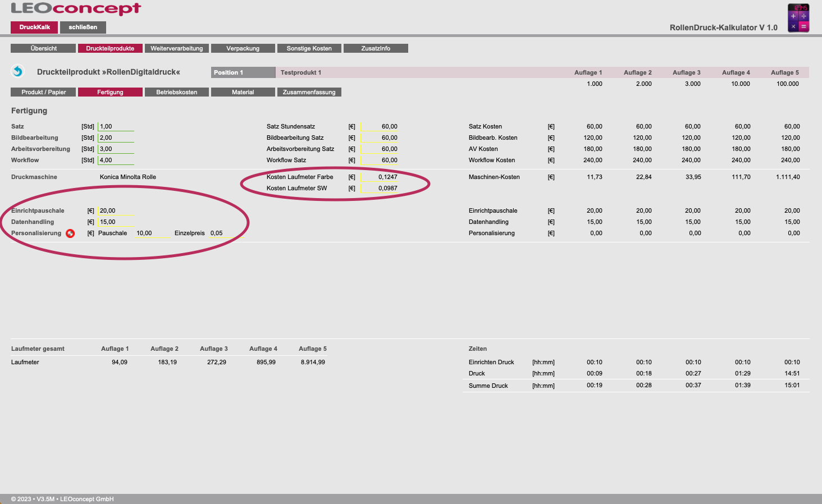This screenshot has width=822, height=504.
Task: Open the Übersicht tab
Action: 43,48
